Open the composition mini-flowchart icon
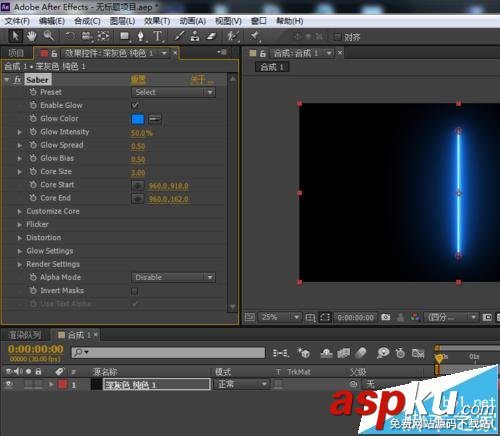 pos(281,353)
